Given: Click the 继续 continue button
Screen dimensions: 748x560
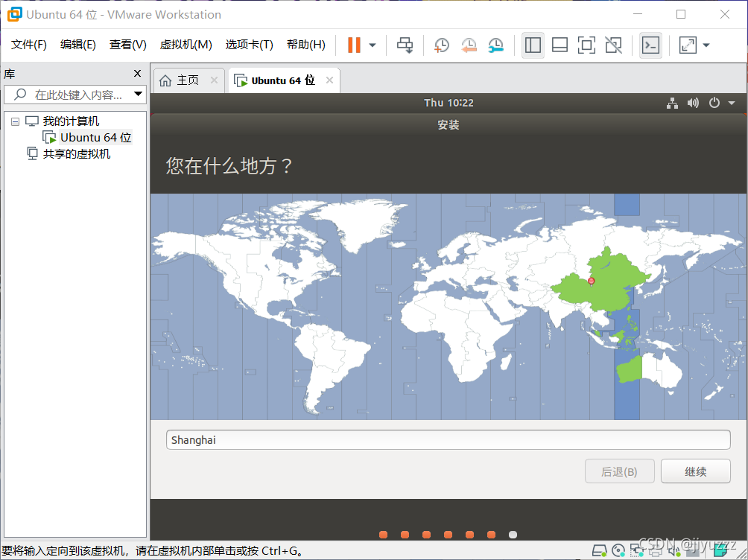Looking at the screenshot, I should (x=696, y=471).
